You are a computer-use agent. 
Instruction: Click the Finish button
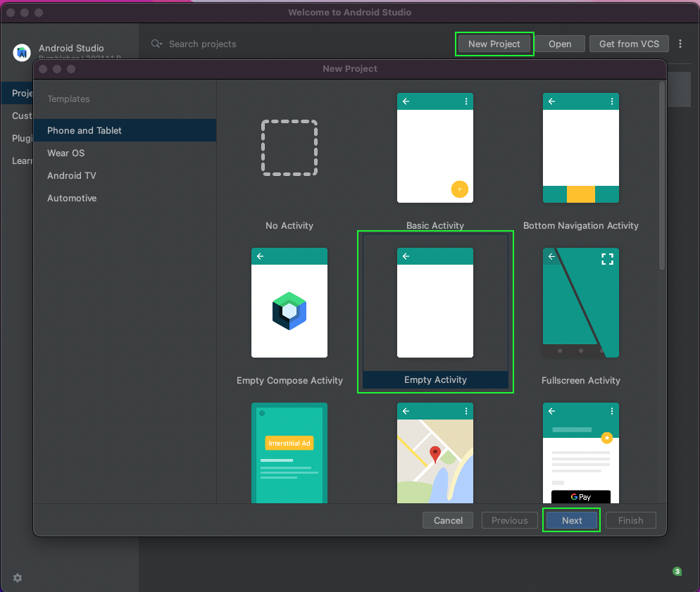[x=630, y=520]
